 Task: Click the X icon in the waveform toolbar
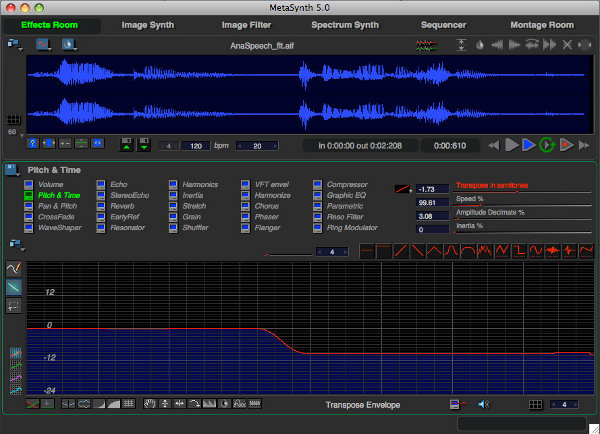[x=567, y=45]
